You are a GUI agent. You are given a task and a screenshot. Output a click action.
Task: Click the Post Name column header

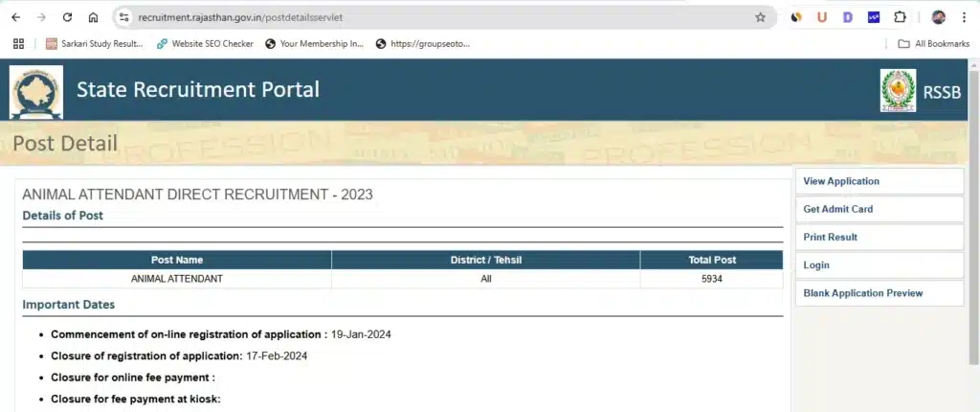point(177,260)
